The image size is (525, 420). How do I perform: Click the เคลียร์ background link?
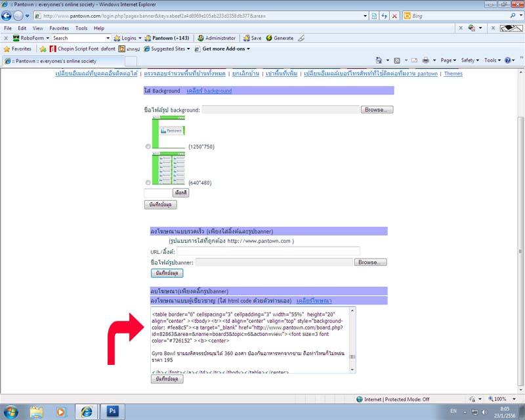pyautogui.click(x=209, y=91)
